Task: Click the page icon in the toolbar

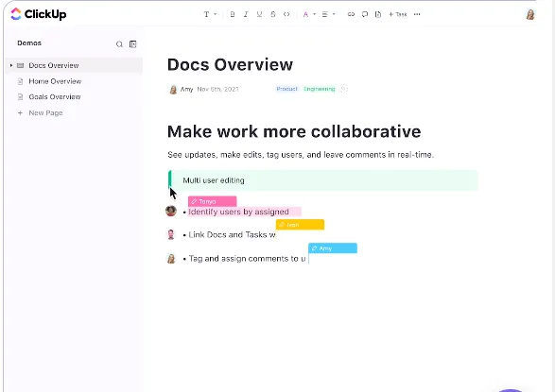Action: click(x=378, y=14)
